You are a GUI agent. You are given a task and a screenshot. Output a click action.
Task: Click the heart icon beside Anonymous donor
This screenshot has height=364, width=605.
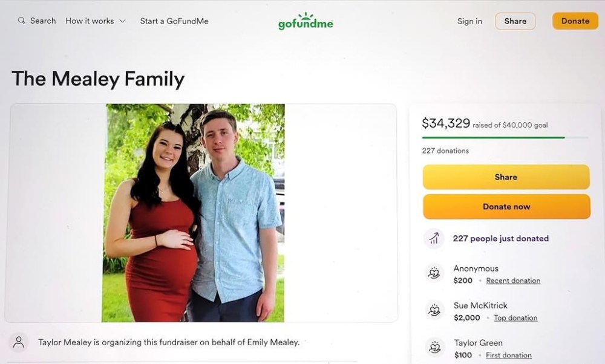tap(434, 273)
